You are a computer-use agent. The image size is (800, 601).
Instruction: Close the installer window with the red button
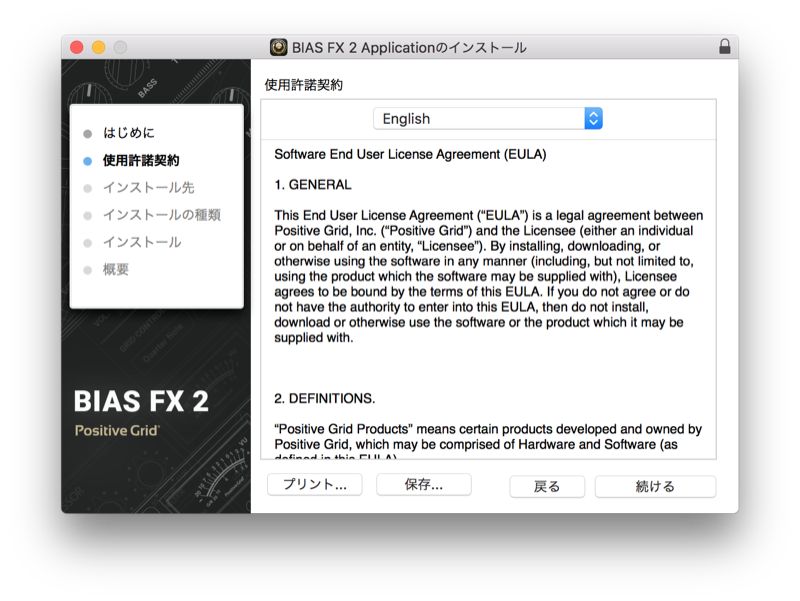[77, 47]
